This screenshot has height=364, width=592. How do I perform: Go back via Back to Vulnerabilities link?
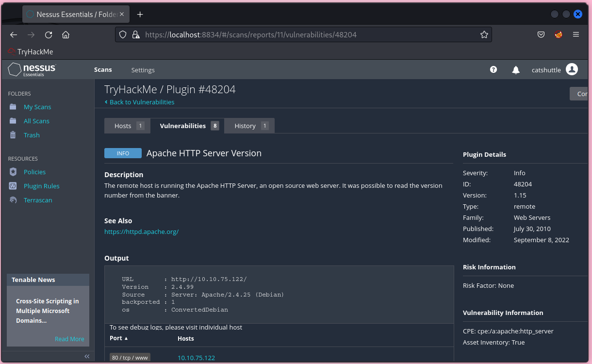[x=141, y=102]
